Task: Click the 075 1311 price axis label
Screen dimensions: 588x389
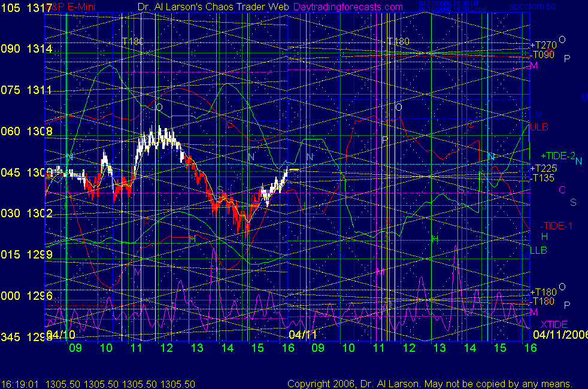Action: (x=26, y=90)
